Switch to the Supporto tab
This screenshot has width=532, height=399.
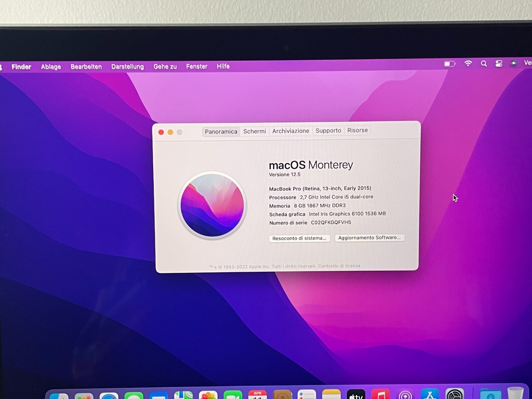(328, 131)
